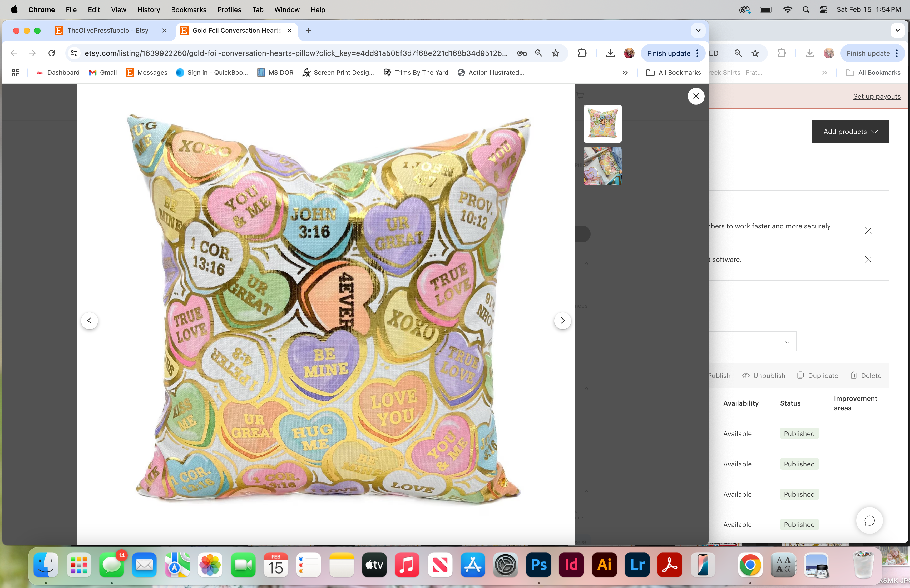
Task: Go to the previous photo with left arrow
Action: tap(89, 320)
